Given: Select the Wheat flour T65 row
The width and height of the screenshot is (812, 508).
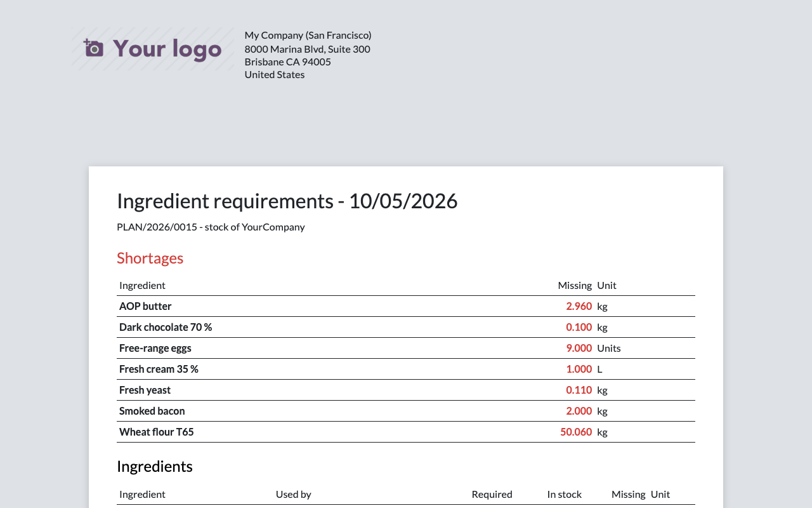Looking at the screenshot, I should point(406,432).
